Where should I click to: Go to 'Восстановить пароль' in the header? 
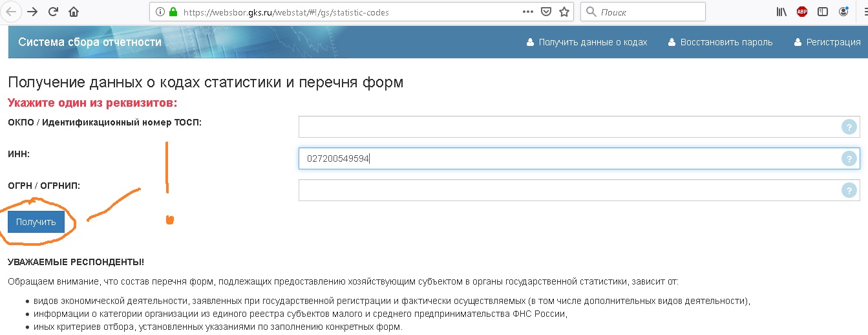pyautogui.click(x=721, y=42)
